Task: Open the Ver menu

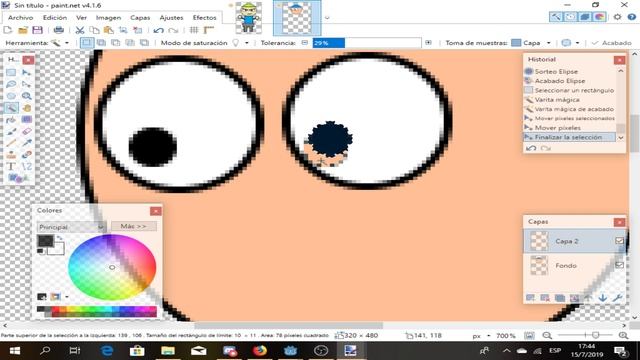Action: coord(81,18)
